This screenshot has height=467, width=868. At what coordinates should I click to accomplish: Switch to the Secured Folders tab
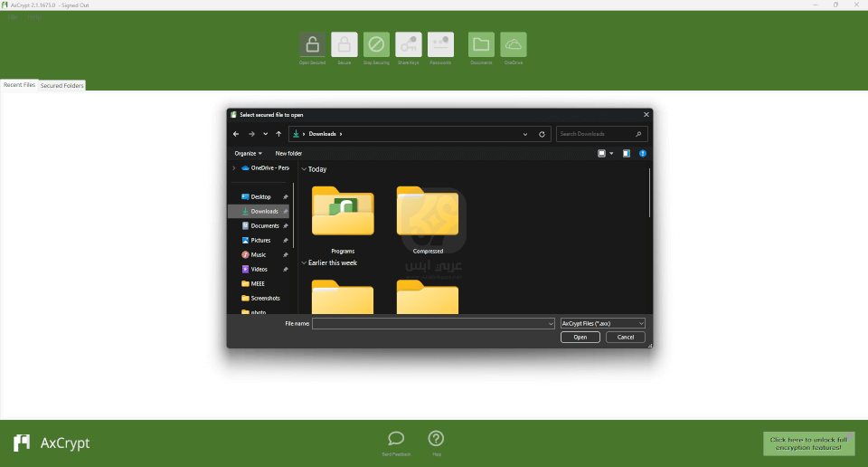(61, 85)
